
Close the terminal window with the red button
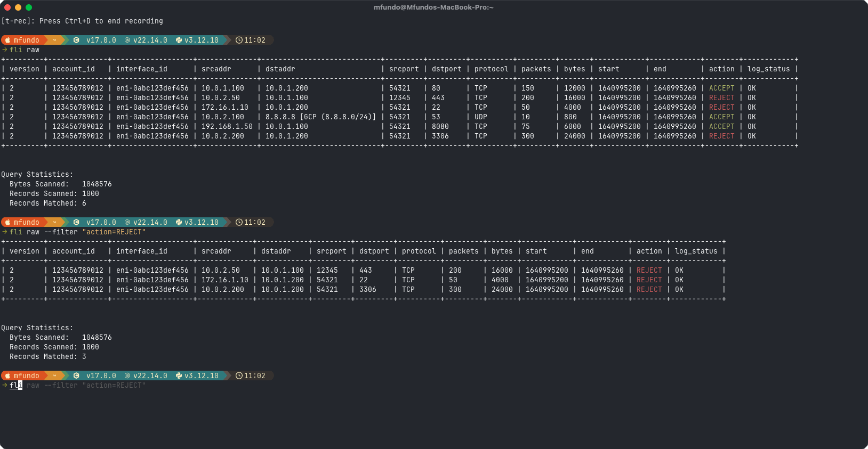7,7
